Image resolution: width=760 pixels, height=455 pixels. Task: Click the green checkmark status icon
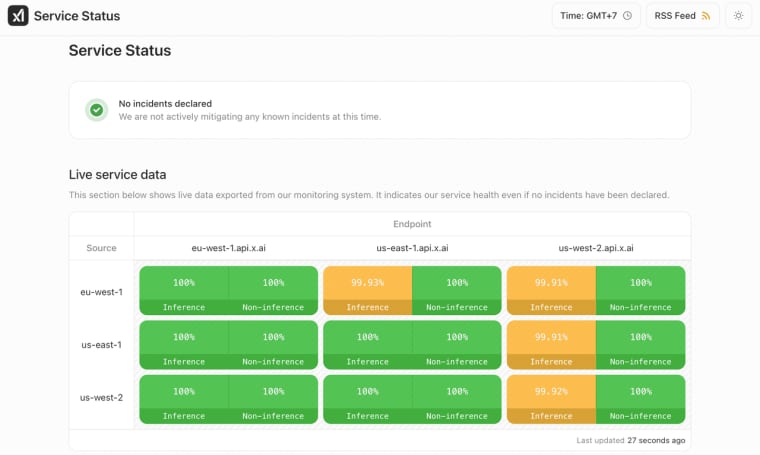click(96, 110)
